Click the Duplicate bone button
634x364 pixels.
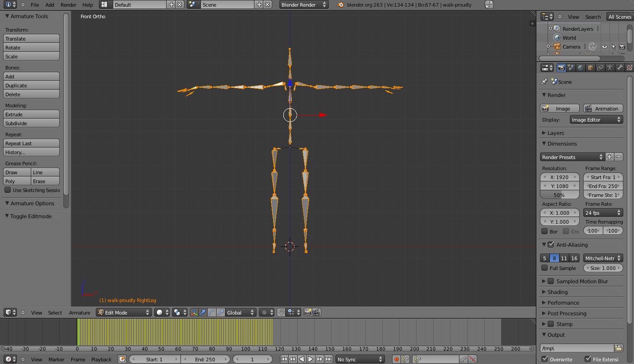coord(31,85)
